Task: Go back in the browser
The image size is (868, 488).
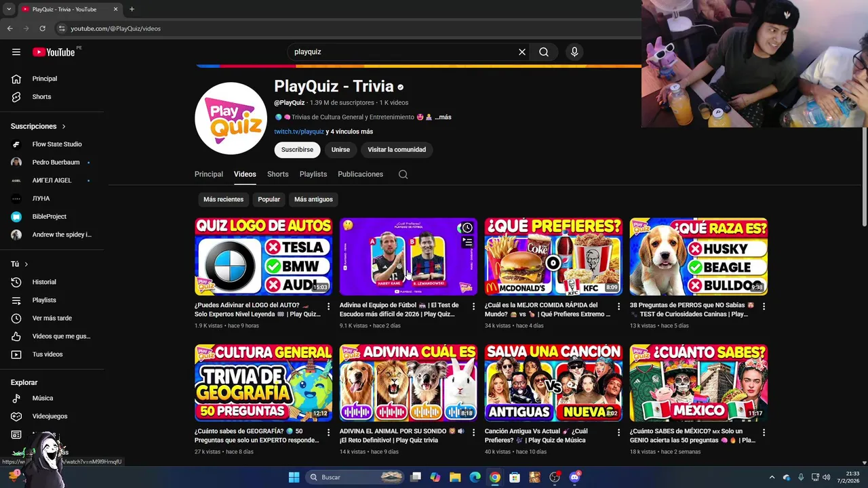Action: [x=9, y=28]
